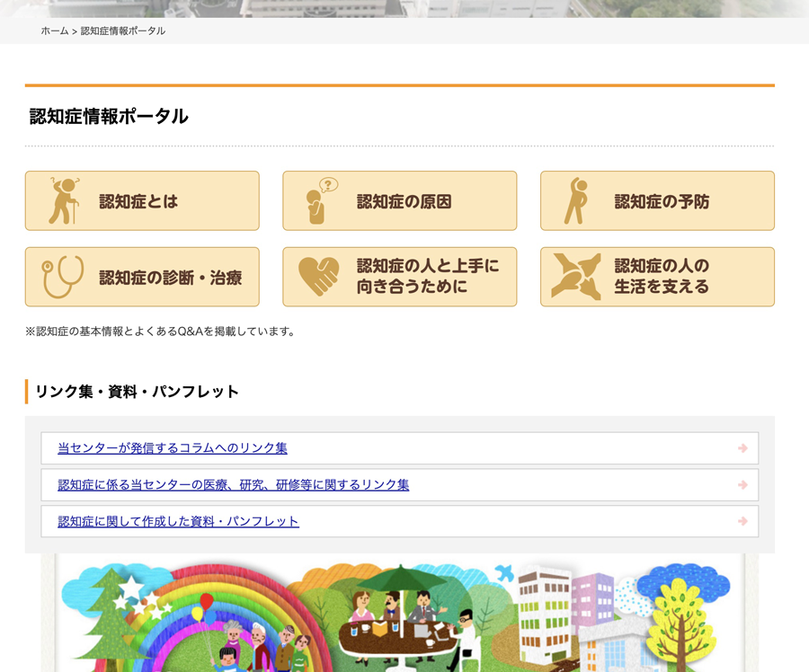Click the リンク集・資料・パンフレット section heading
Image resolution: width=809 pixels, height=672 pixels.
tap(137, 392)
